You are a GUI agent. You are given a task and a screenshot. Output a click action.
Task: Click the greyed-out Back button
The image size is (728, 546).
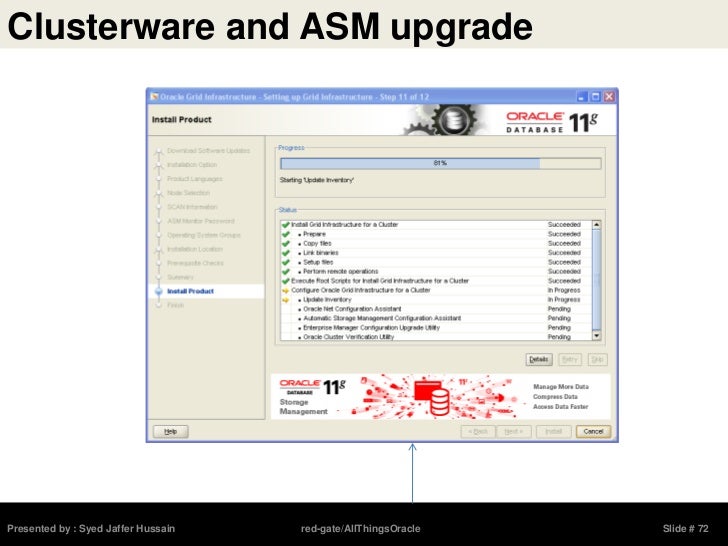478,431
